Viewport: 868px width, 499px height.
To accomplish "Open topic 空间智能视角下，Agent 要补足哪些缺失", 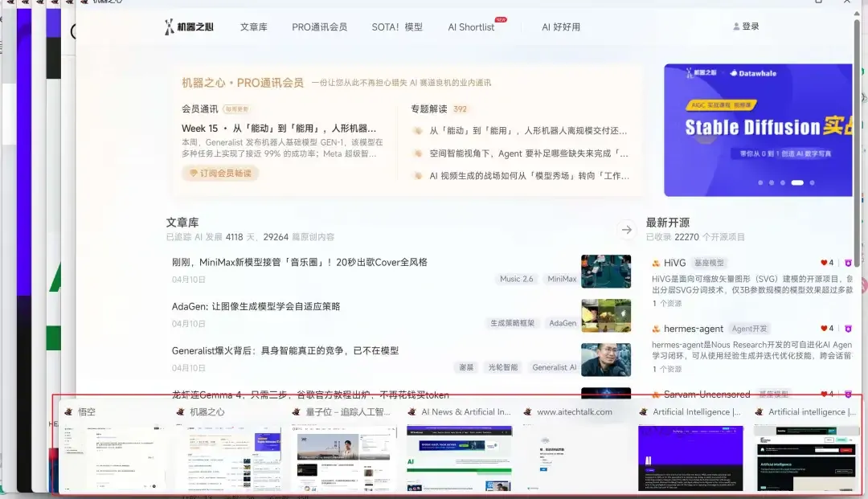I will click(529, 153).
